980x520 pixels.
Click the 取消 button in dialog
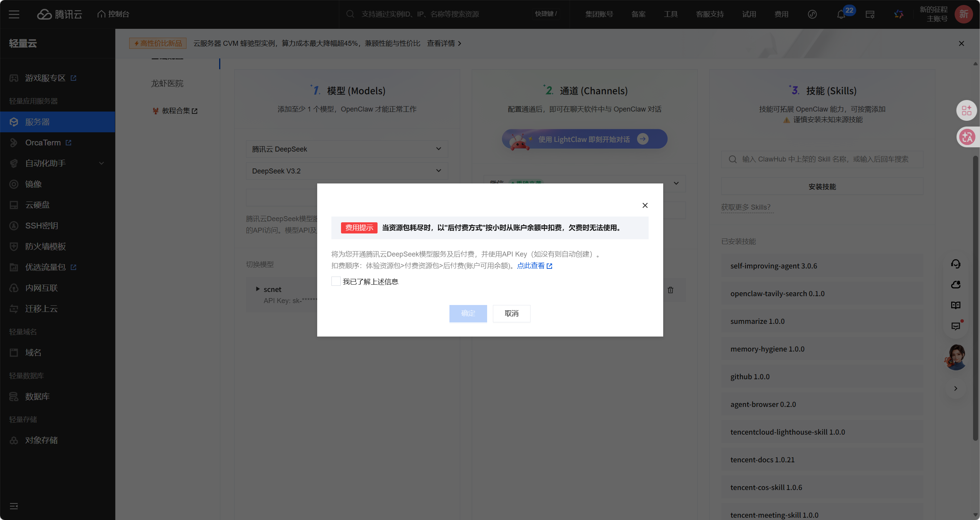511,313
